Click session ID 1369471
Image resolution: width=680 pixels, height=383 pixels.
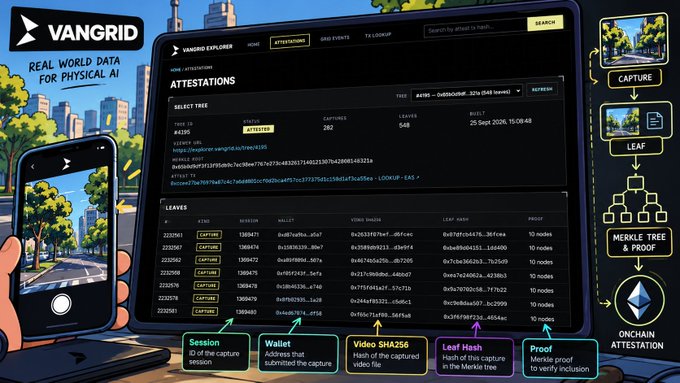coord(249,235)
